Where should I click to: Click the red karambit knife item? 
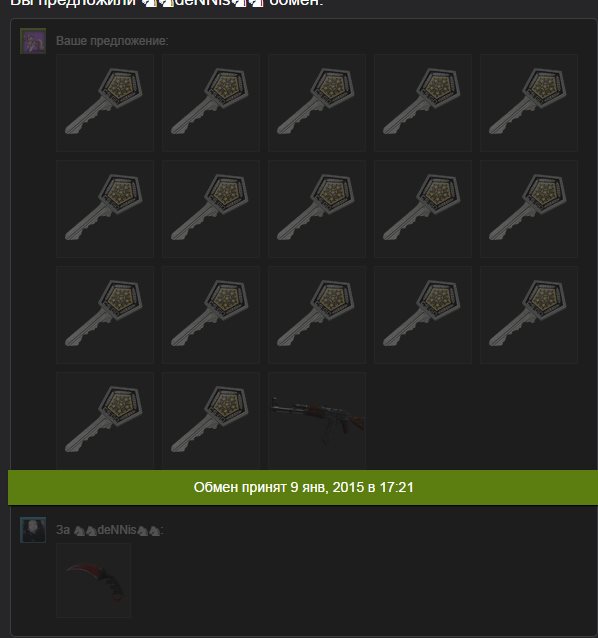coord(94,580)
